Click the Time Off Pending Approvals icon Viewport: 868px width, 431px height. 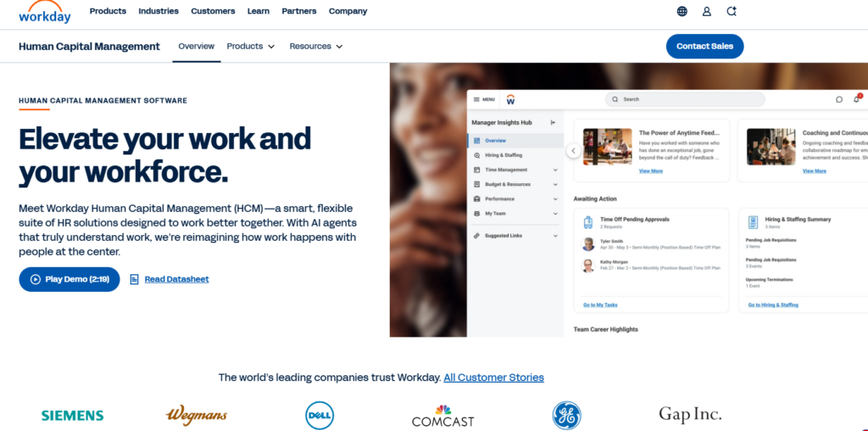(588, 222)
